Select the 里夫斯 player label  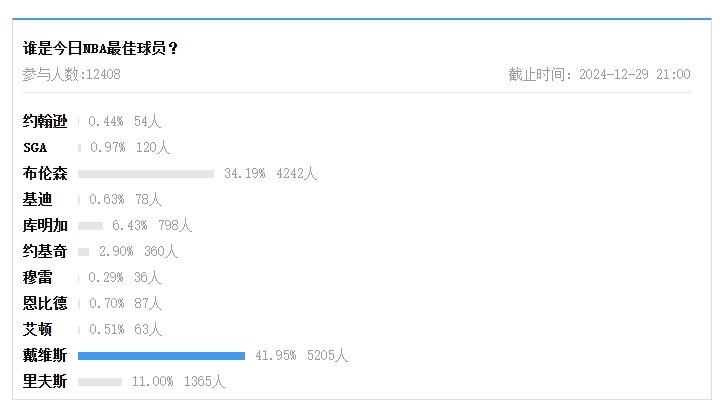pos(45,381)
